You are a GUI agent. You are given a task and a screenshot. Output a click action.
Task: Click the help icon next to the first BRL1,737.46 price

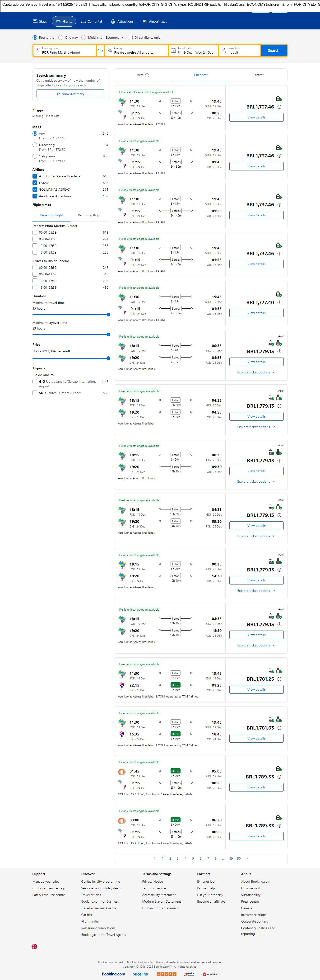point(279,107)
